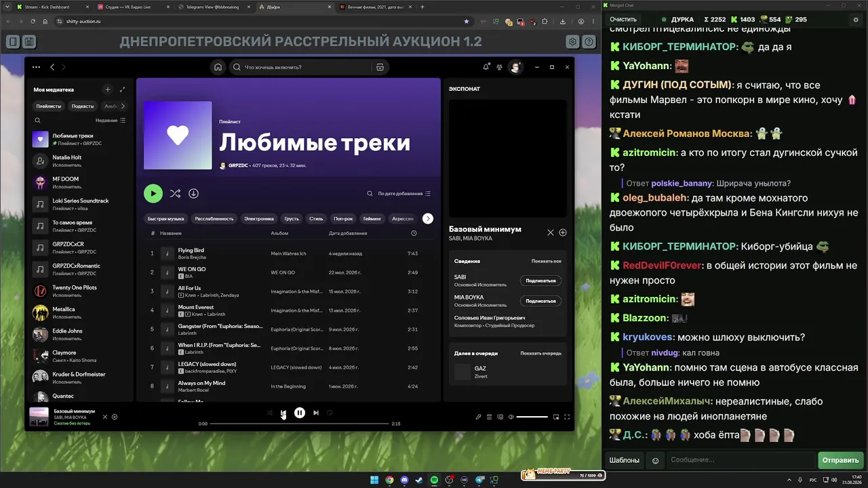This screenshot has height=488, width=868.
Task: Bookmark the page with the star icon
Action: 467,22
